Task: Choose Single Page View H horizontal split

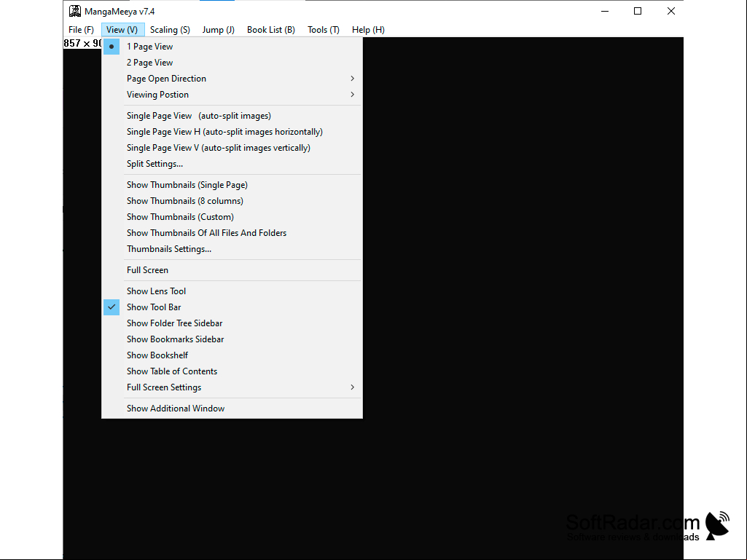Action: [232, 132]
